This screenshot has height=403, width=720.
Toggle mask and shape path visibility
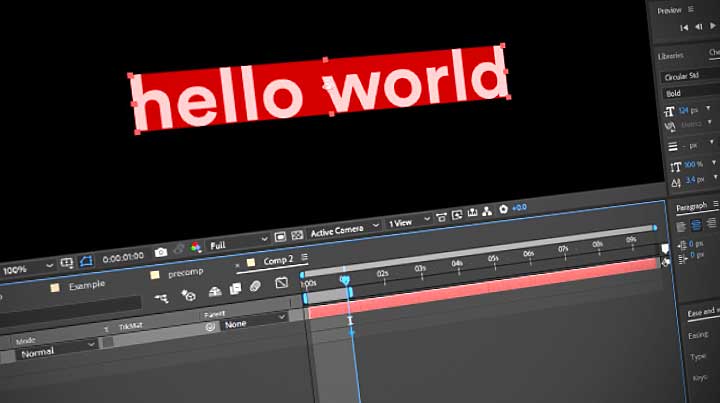86,261
